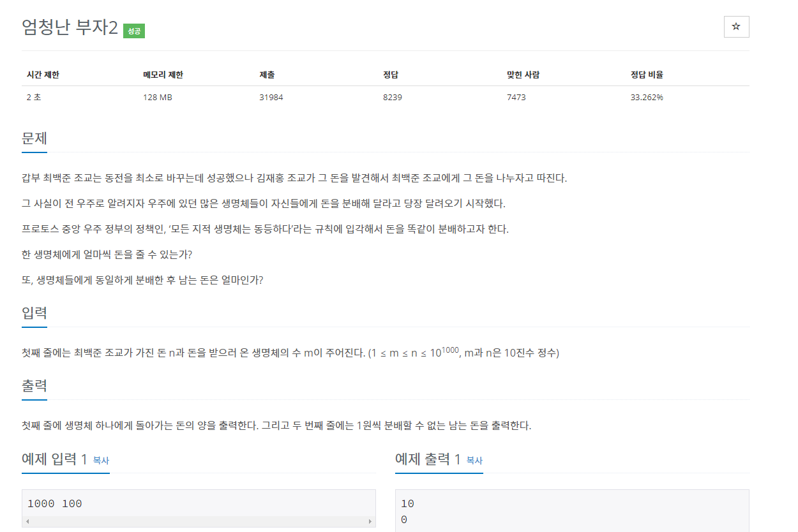798x532 pixels.
Task: Click the 31984 submission count value
Action: click(271, 98)
